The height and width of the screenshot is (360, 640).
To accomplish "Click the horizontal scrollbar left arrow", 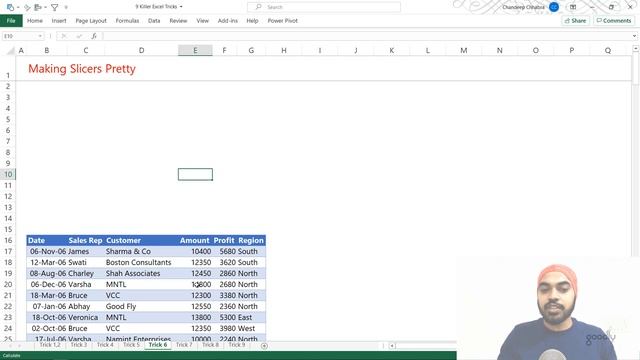I will coord(392,346).
